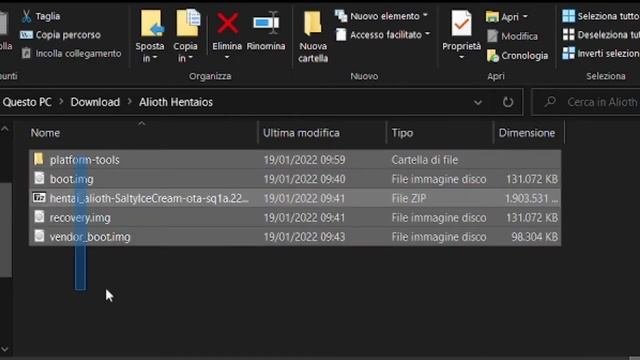
Task: Click the Nuovo elemento icon
Action: point(341,16)
